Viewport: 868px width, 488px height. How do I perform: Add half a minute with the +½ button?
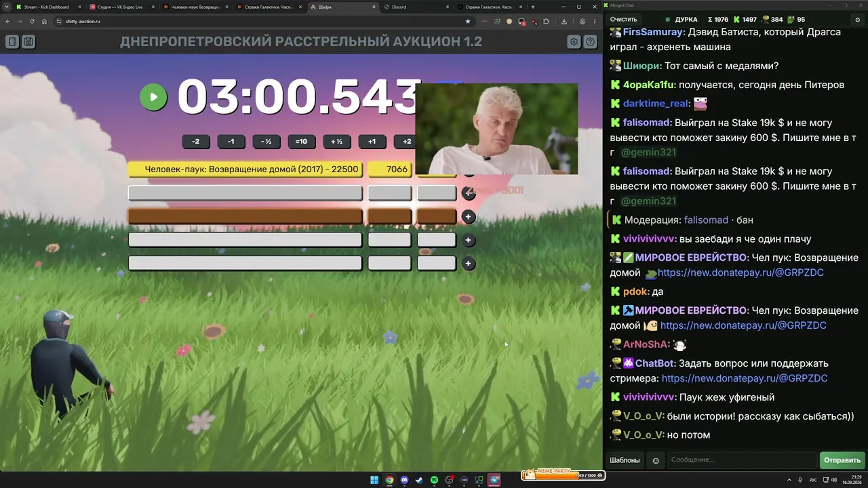coord(337,142)
